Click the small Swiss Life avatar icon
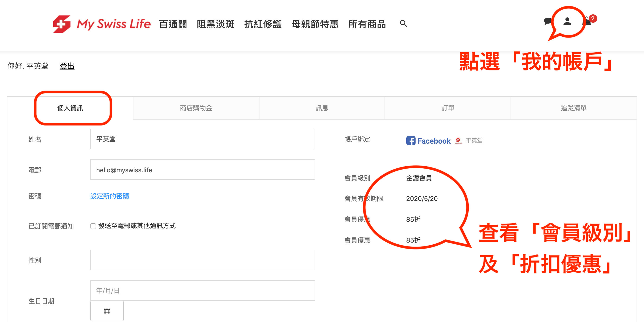This screenshot has width=644, height=322. [458, 141]
